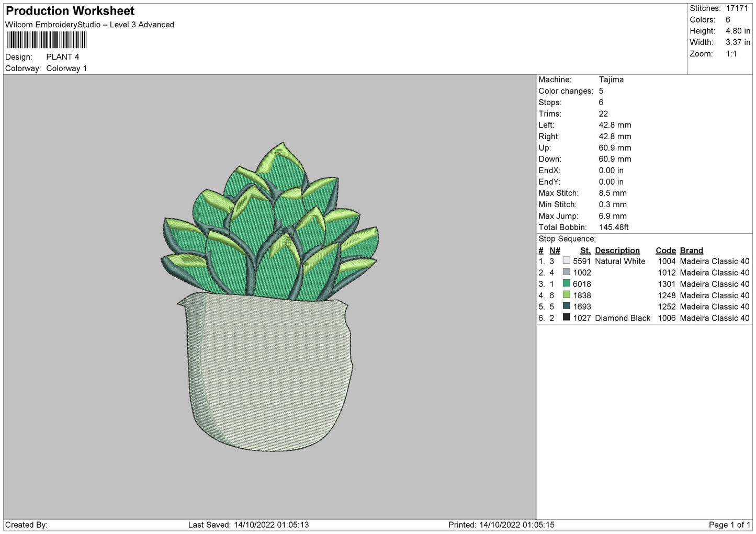The height and width of the screenshot is (534, 756).
Task: Click the Left value 42.8 mm
Action: pos(615,125)
